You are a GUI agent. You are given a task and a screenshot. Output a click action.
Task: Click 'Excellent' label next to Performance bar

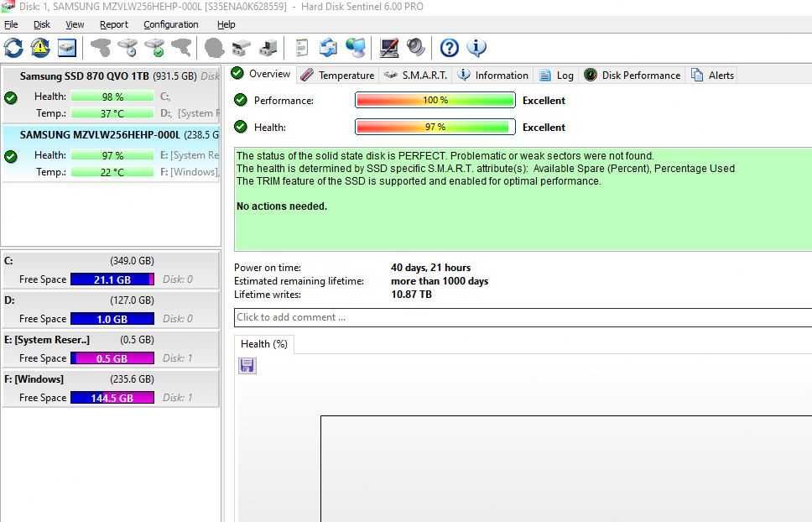(x=544, y=101)
